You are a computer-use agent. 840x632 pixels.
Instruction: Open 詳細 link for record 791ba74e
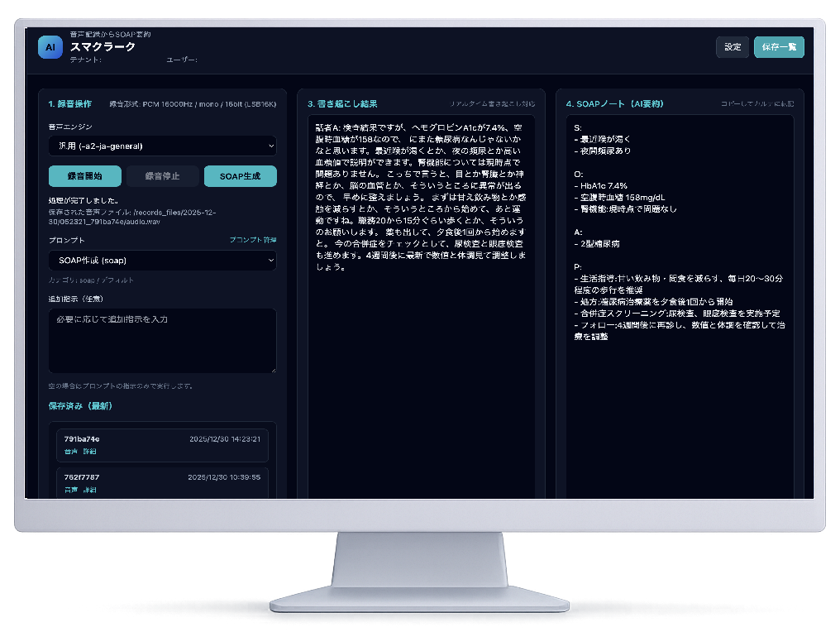[88, 452]
